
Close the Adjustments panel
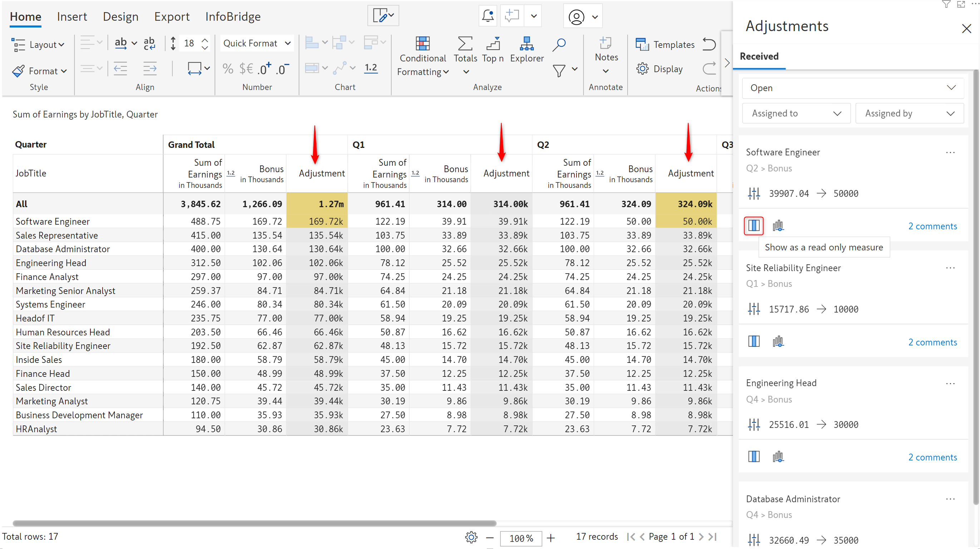point(966,29)
